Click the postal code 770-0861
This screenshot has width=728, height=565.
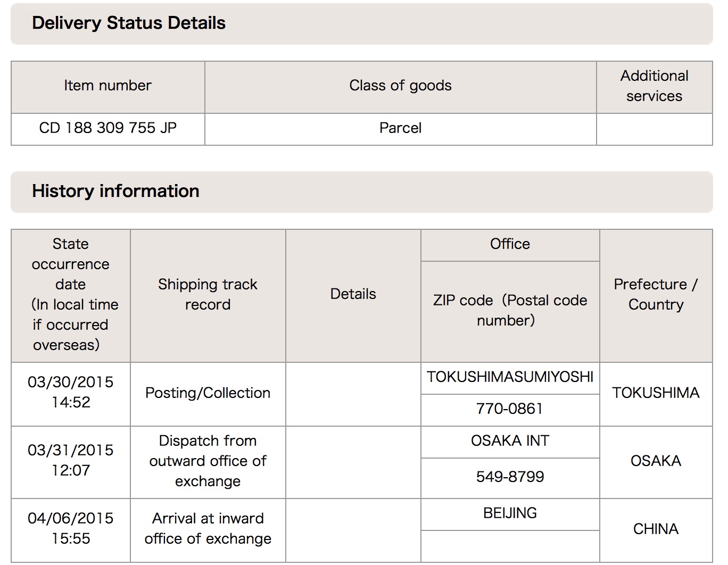click(510, 409)
